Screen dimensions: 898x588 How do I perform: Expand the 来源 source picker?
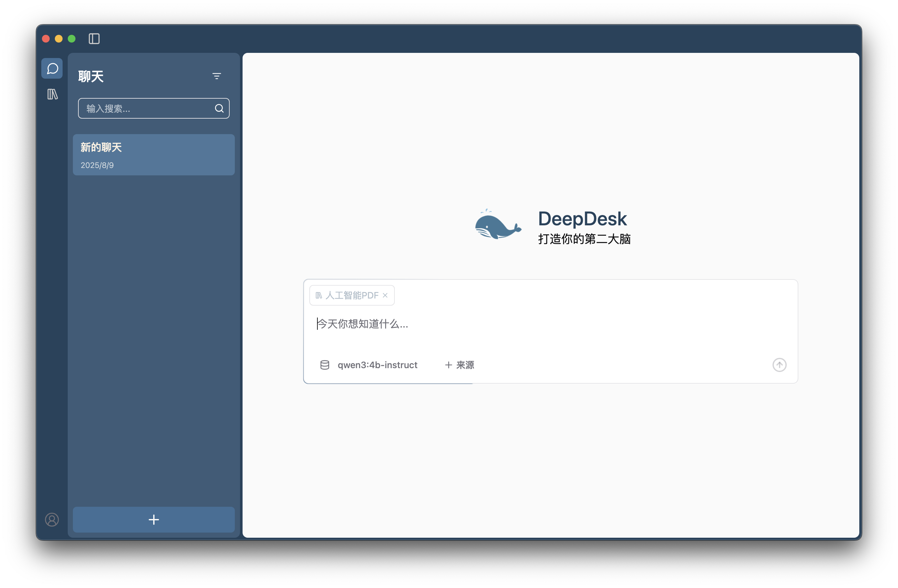[459, 365]
